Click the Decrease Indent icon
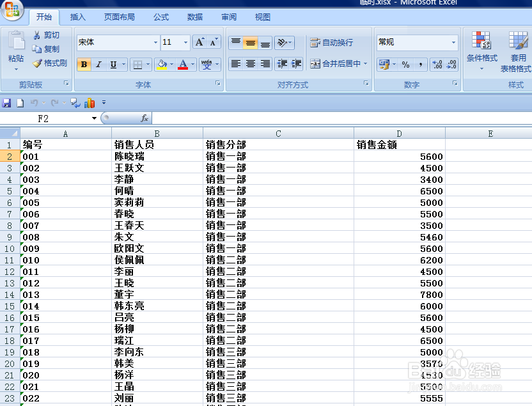The image size is (532, 406). (x=282, y=63)
